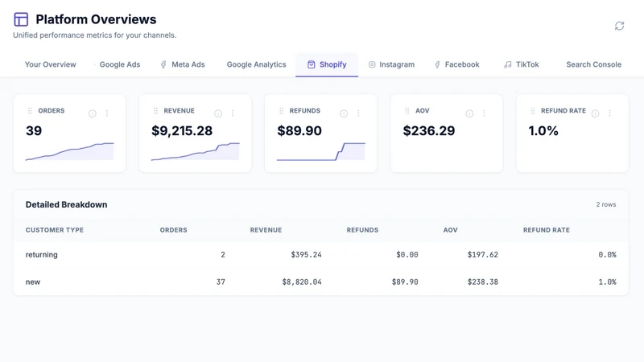The width and height of the screenshot is (644, 362).
Task: Open the Google Analytics tab
Action: coord(256,64)
